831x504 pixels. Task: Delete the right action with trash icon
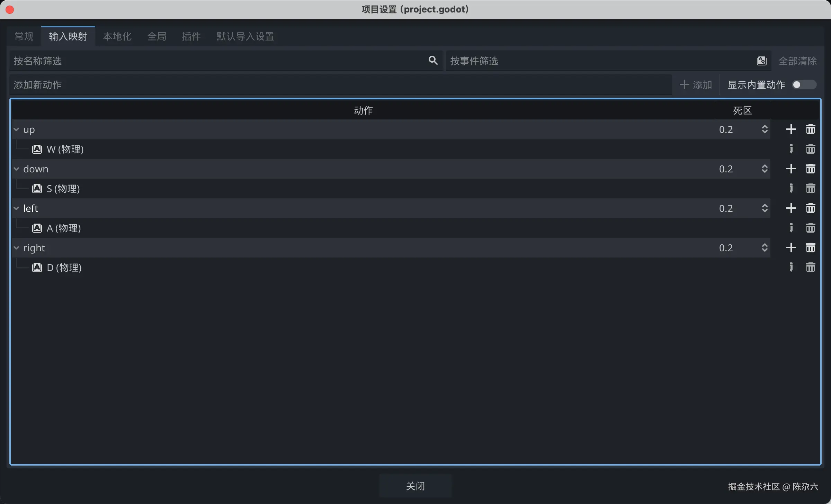(810, 248)
